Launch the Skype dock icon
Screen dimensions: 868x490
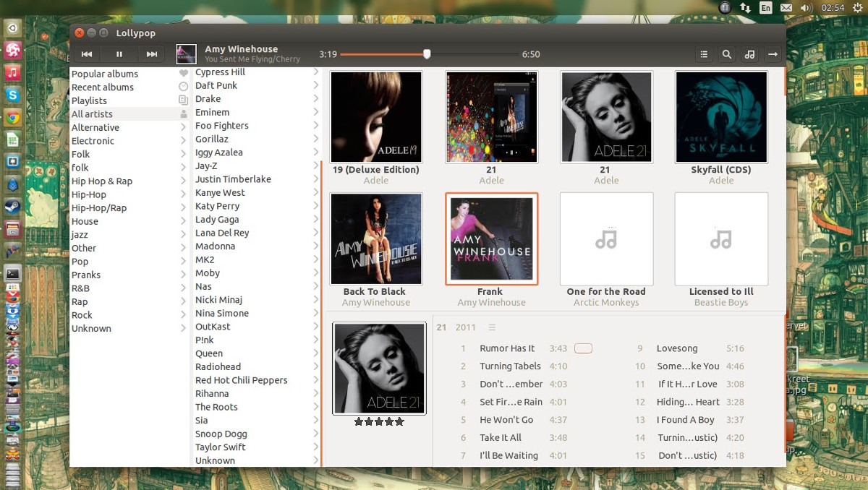[x=13, y=95]
